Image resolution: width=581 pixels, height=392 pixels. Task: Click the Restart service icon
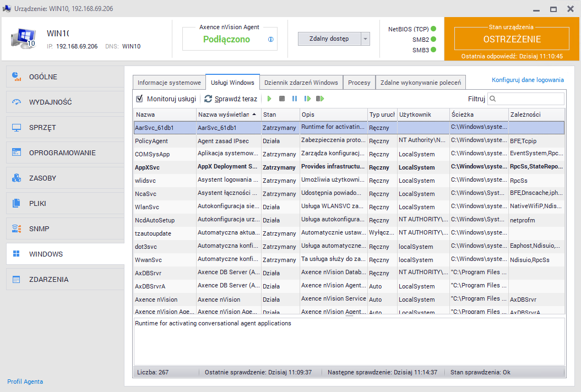click(320, 99)
